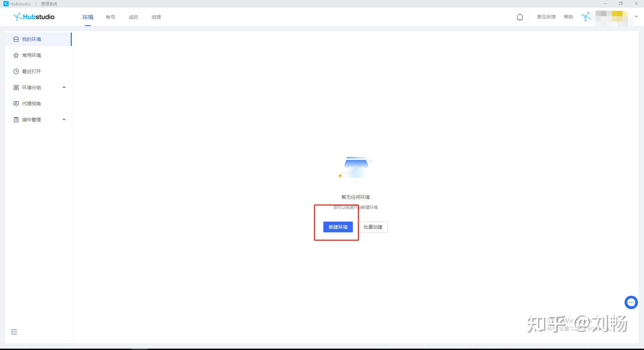This screenshot has height=350, width=644.
Task: Select 最近打开 in the sidebar
Action: [x=39, y=71]
